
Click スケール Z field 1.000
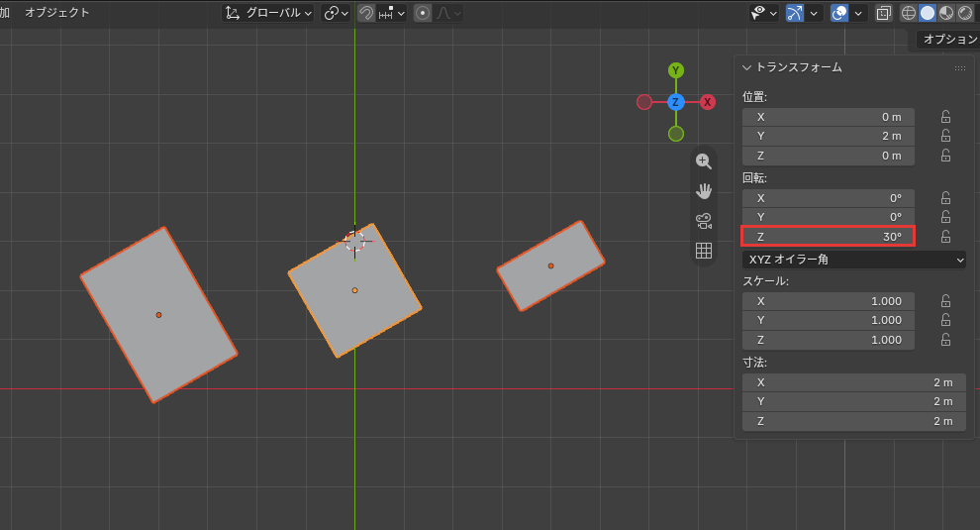829,340
